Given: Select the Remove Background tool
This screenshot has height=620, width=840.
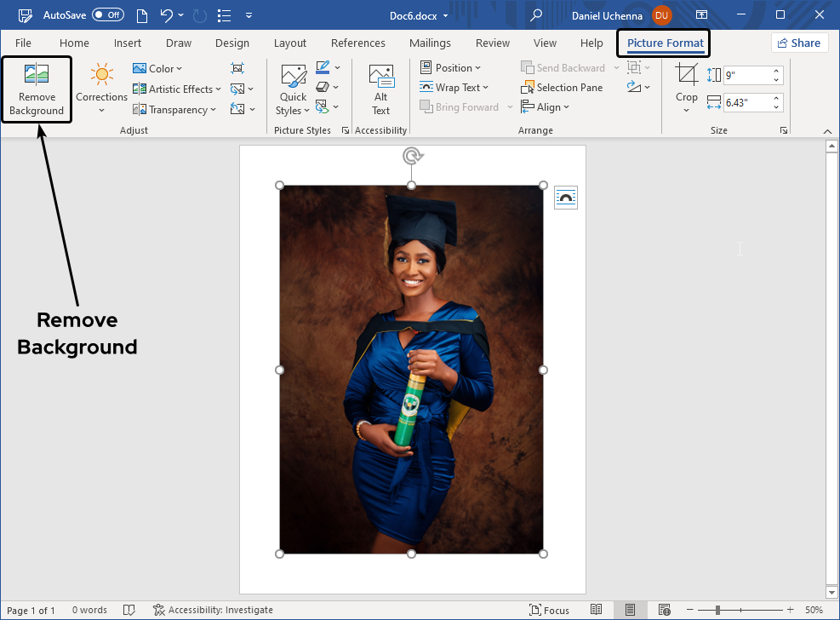Looking at the screenshot, I should coord(36,89).
